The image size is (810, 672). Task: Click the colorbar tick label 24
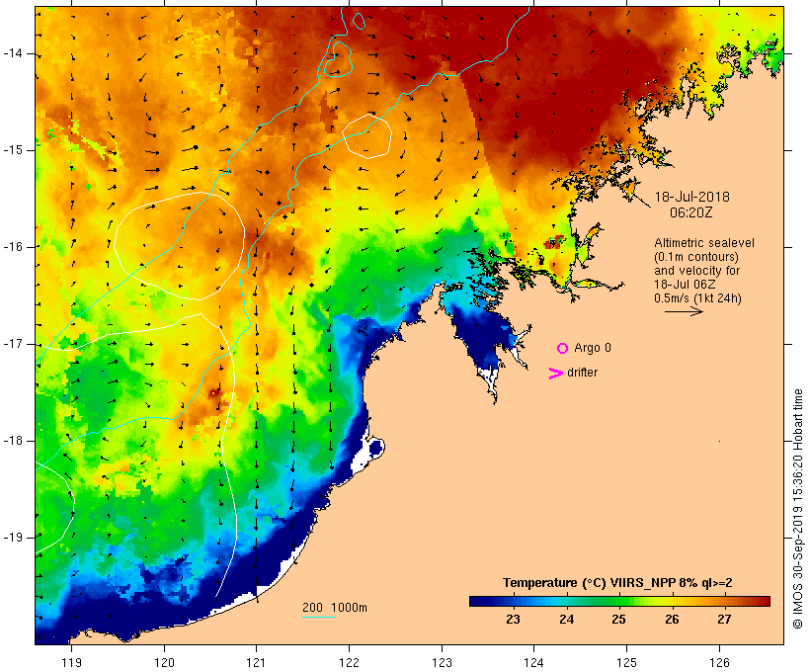567,620
